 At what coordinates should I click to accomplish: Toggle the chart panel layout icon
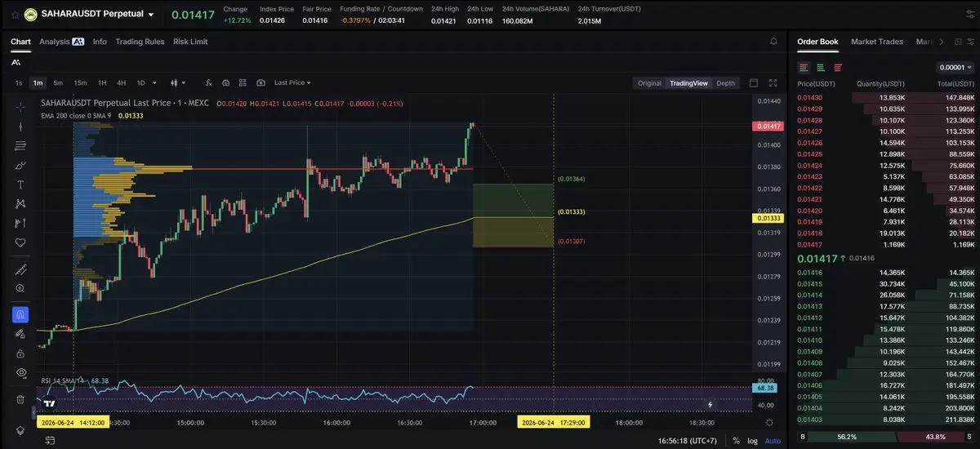tap(754, 82)
